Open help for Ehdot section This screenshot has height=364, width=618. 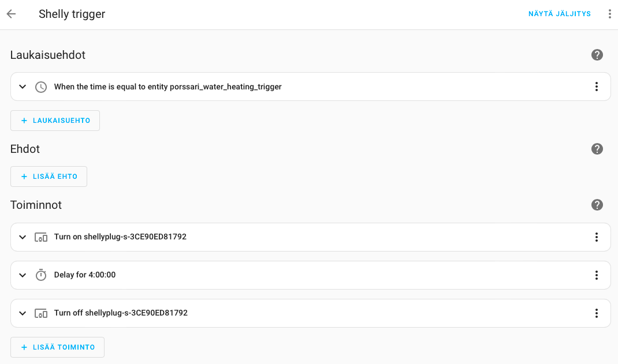[597, 149]
